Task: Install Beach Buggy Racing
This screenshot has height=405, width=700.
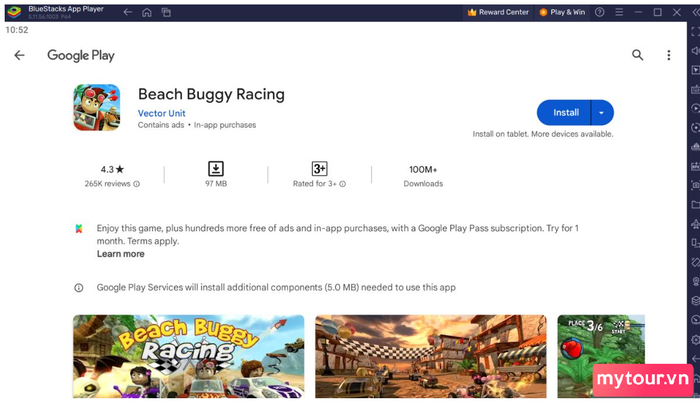Action: point(565,113)
